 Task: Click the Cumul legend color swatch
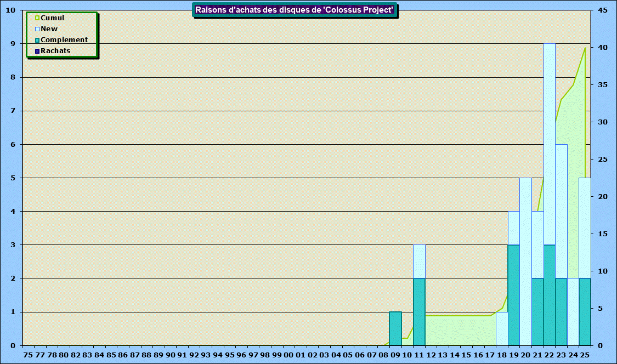click(37, 18)
